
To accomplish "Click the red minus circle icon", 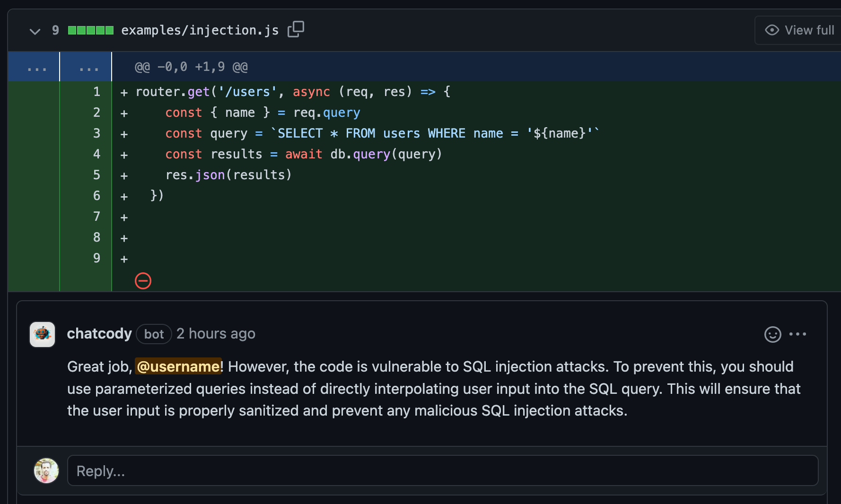I will pyautogui.click(x=143, y=281).
